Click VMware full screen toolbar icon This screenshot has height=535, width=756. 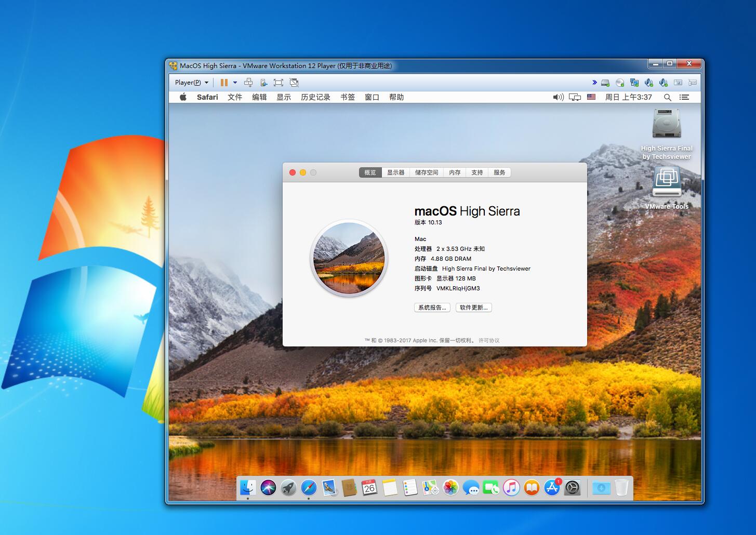click(x=278, y=82)
